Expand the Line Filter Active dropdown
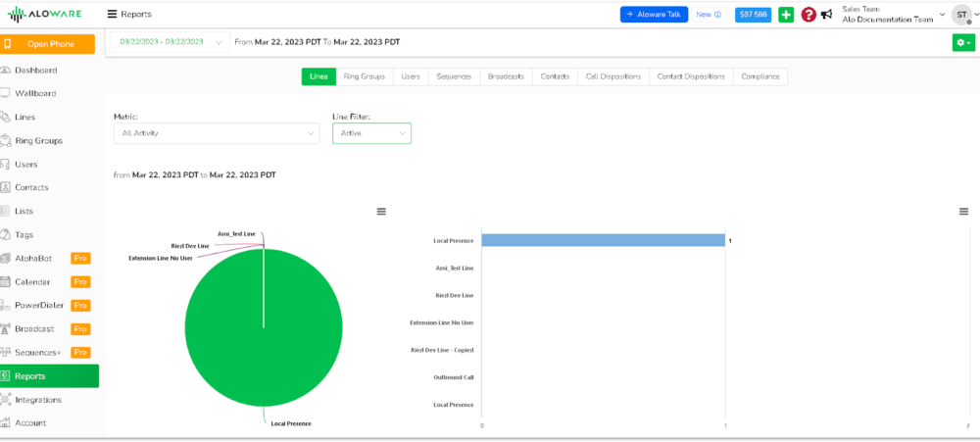 371,133
